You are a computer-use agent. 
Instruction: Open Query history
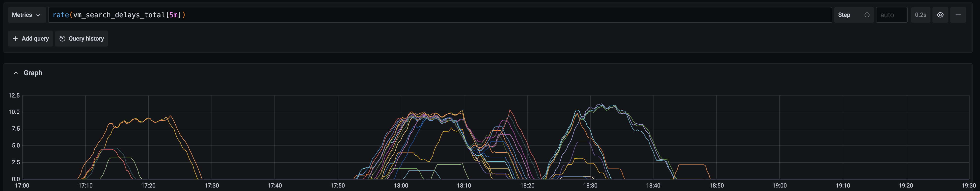pos(82,38)
